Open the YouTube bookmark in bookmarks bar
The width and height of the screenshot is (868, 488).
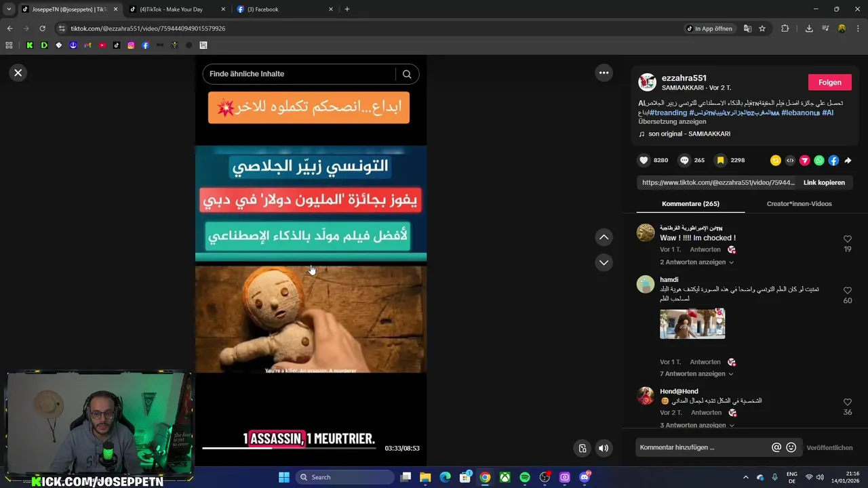click(x=102, y=45)
